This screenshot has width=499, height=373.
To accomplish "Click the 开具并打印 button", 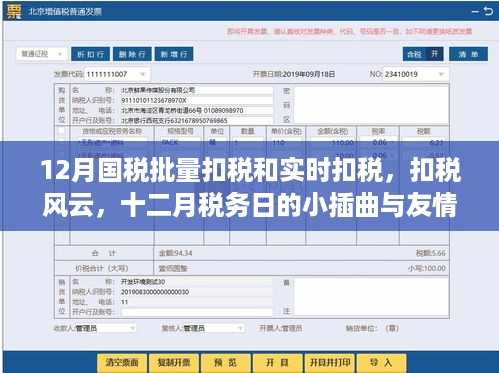I will (330, 363).
